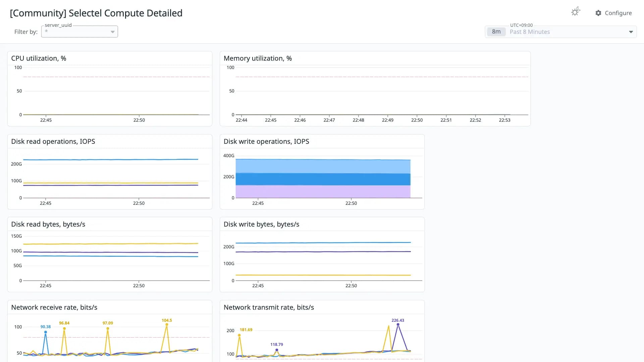This screenshot has width=644, height=362.
Task: Click the 97.09 yellow peak marker
Action: (108, 328)
